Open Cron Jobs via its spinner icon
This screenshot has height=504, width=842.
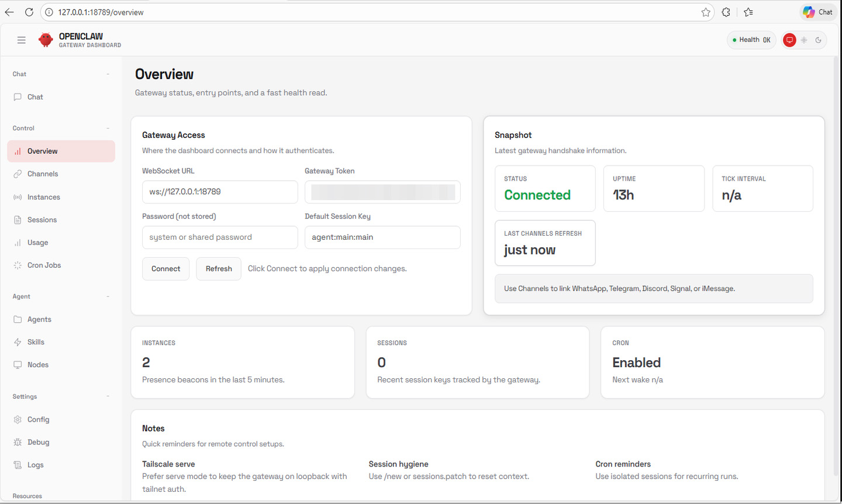point(18,265)
